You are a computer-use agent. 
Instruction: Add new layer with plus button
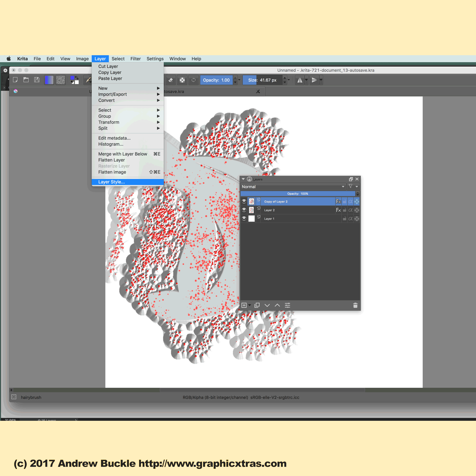[244, 305]
